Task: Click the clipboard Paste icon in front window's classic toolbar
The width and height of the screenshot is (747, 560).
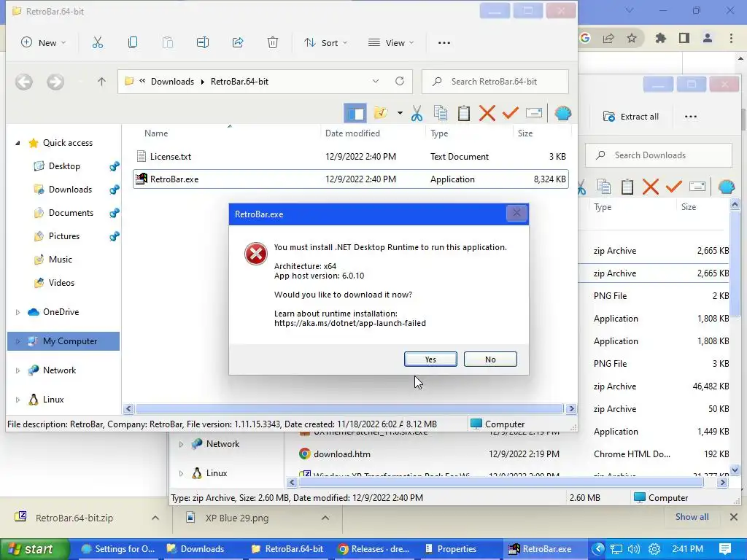Action: [x=463, y=113]
